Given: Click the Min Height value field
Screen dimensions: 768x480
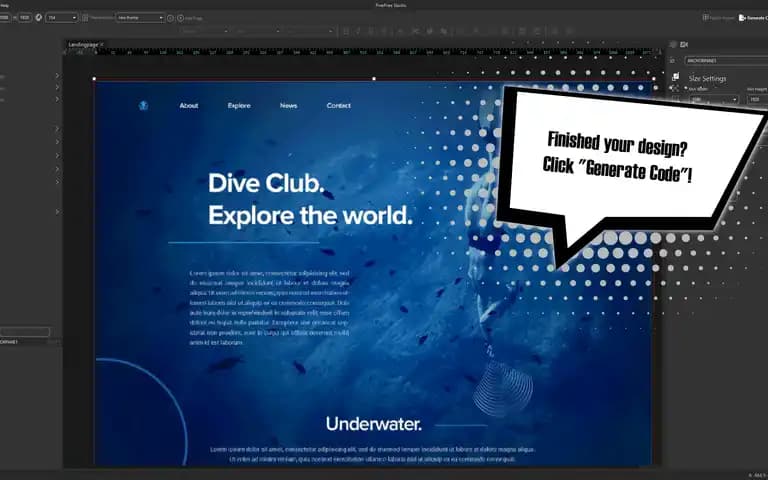Looking at the screenshot, I should 757,99.
